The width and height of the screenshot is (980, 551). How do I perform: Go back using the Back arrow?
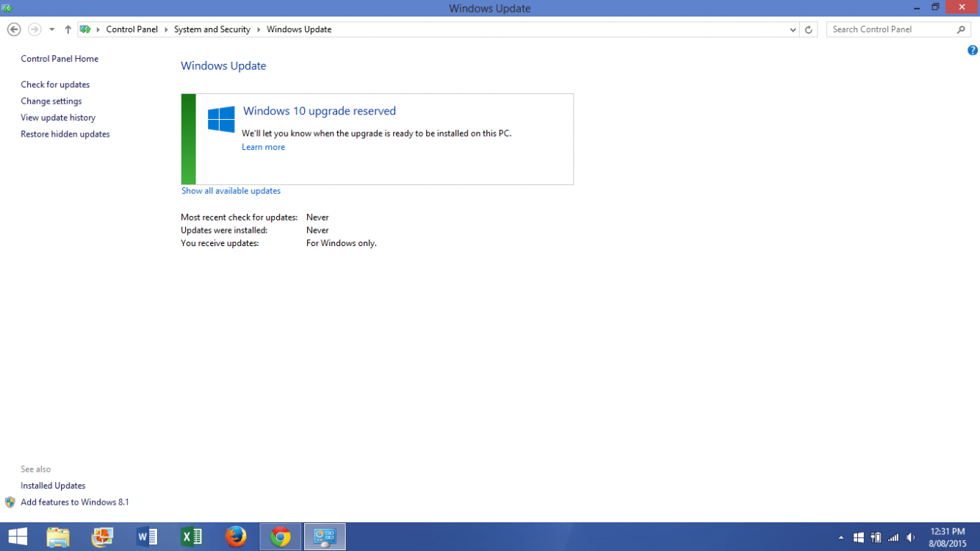click(x=14, y=29)
